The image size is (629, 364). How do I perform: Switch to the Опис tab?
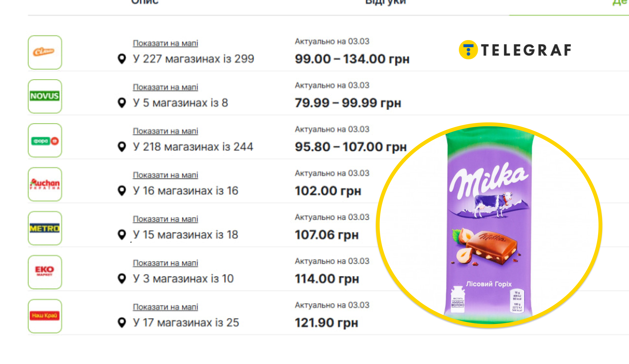(x=145, y=2)
